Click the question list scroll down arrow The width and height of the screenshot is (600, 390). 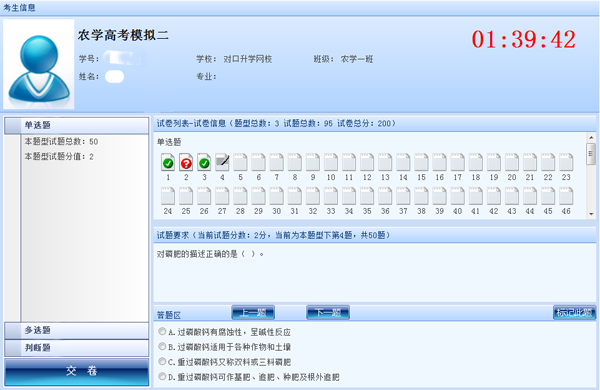click(x=591, y=214)
